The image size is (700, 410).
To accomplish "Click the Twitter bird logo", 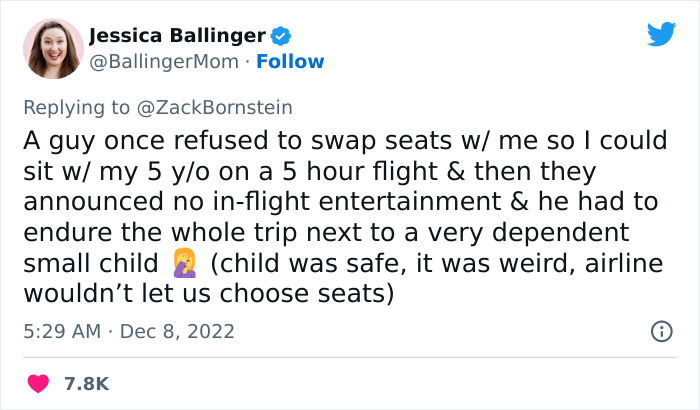I will [661, 34].
